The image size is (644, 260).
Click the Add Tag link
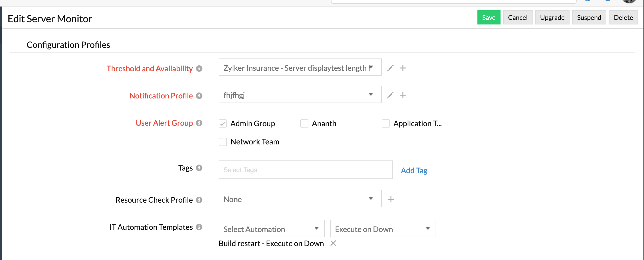414,171
